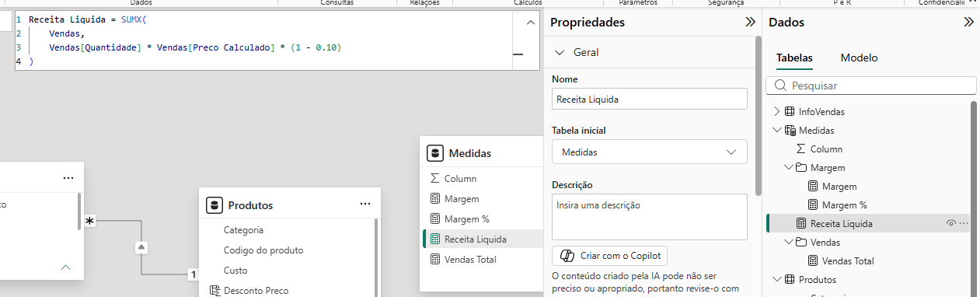980x297 pixels.
Task: Collapse the formula bar with the up chevron
Action: pyautogui.click(x=531, y=23)
